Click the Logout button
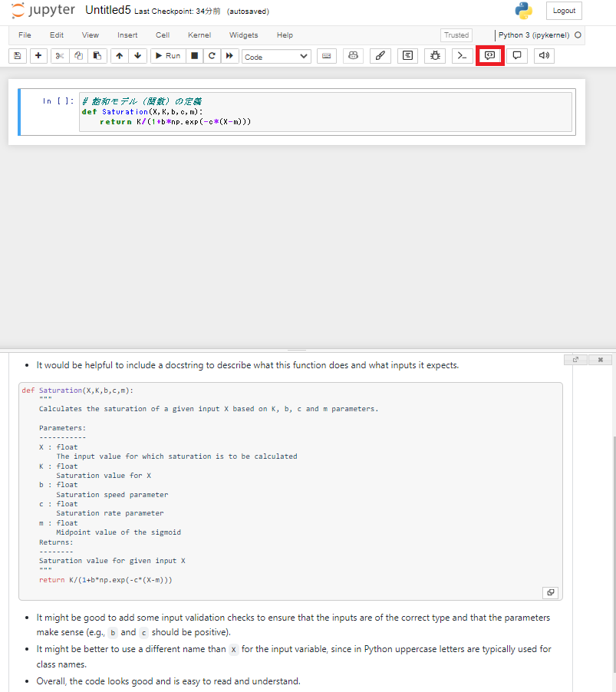Viewport: 616px width, 692px height. click(x=564, y=11)
